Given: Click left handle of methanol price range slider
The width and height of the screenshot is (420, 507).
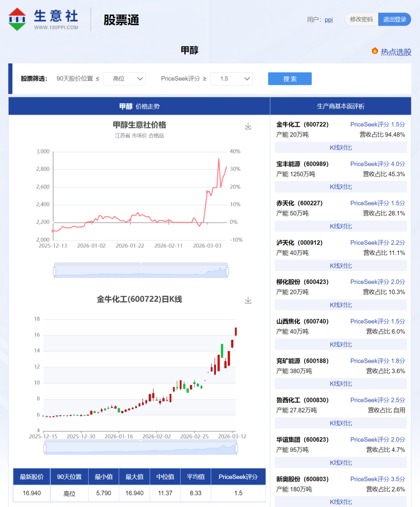Looking at the screenshot, I should (54, 271).
